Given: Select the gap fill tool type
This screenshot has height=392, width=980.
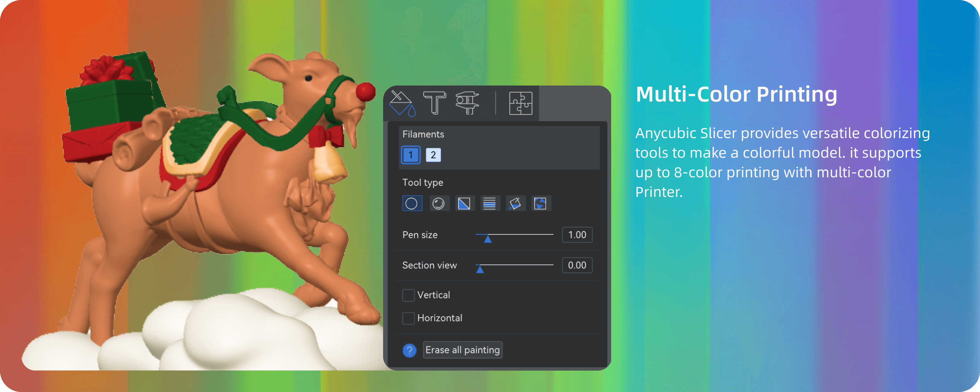Looking at the screenshot, I should [540, 203].
